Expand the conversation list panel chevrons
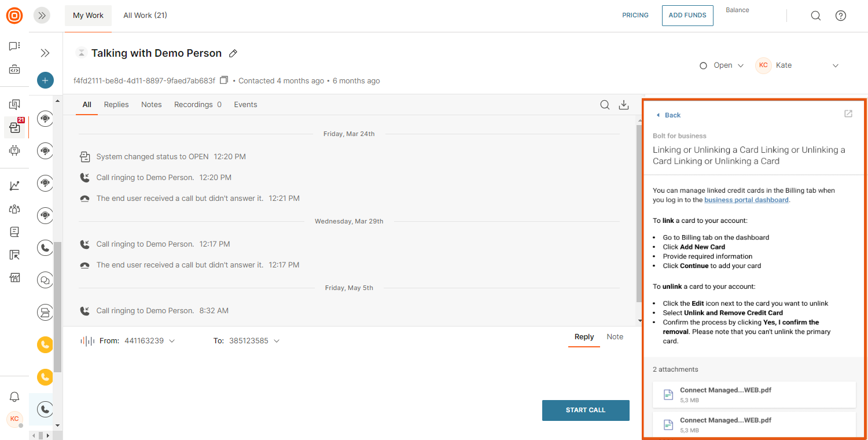 coord(45,53)
